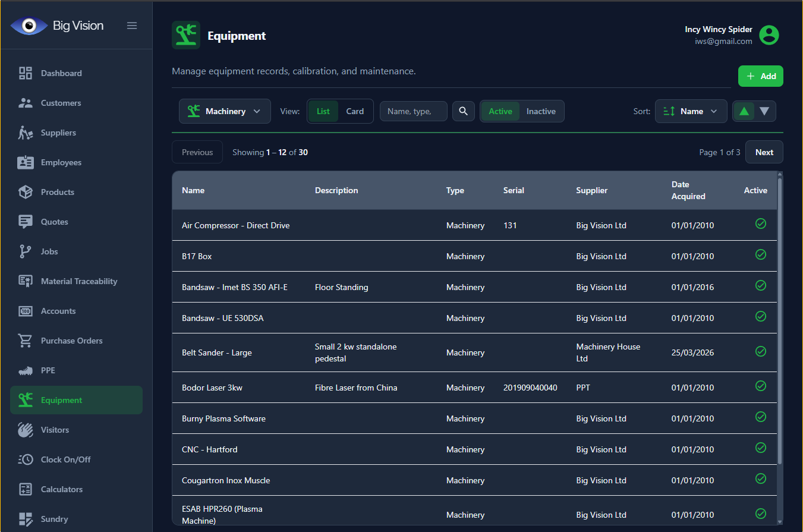Open the Sort by Name dropdown
This screenshot has width=803, height=532.
click(x=691, y=111)
